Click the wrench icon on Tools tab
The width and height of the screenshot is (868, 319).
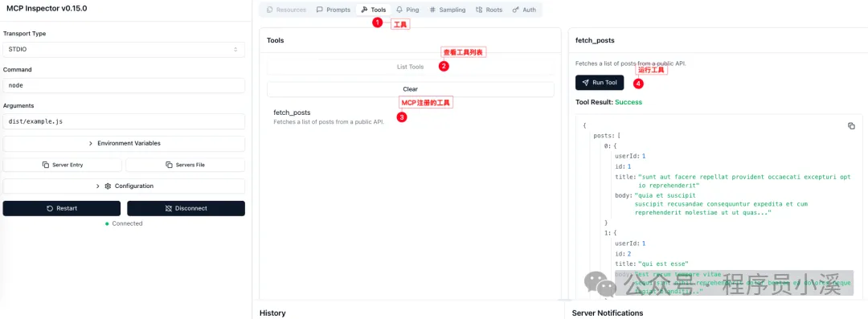364,10
